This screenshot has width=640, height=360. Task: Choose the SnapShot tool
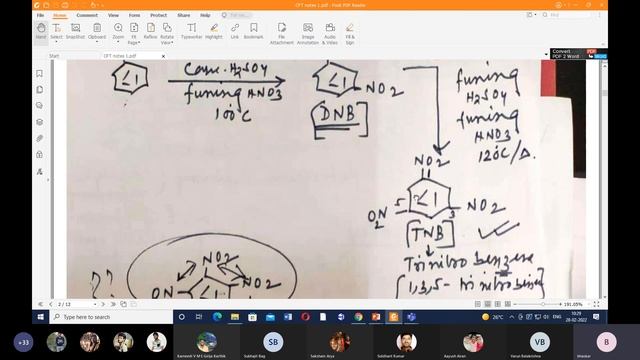[76, 31]
